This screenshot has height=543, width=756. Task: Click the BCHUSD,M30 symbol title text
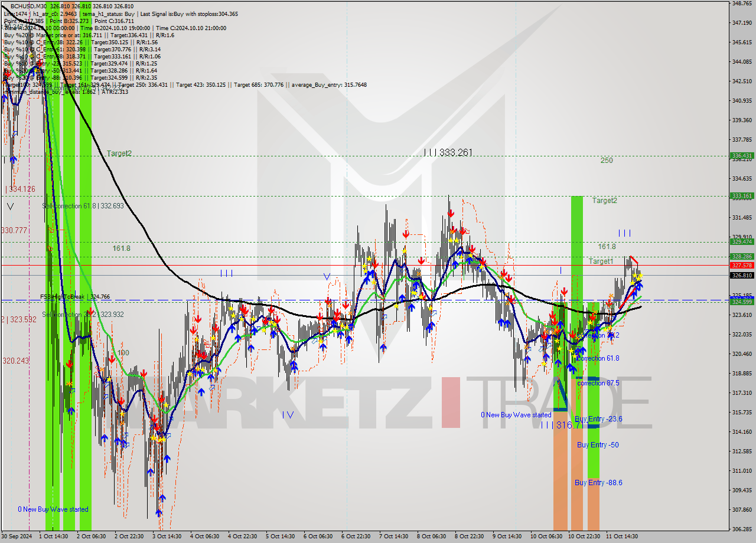tap(29, 6)
